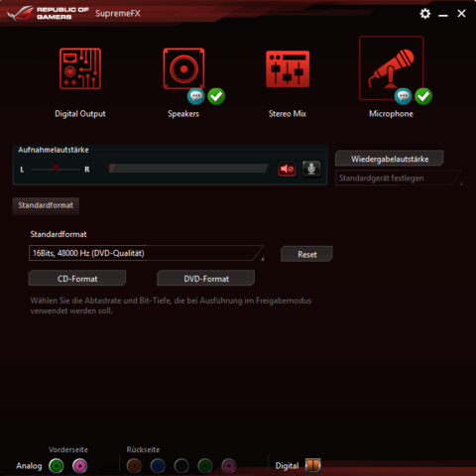The image size is (476, 476).
Task: Click the Speakers label text
Action: coord(183,114)
